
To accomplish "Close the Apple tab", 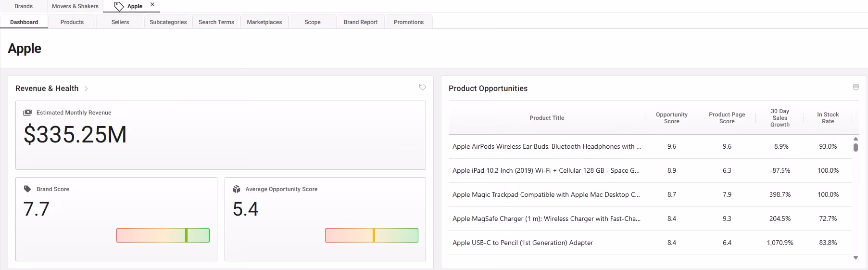I will (x=152, y=4).
